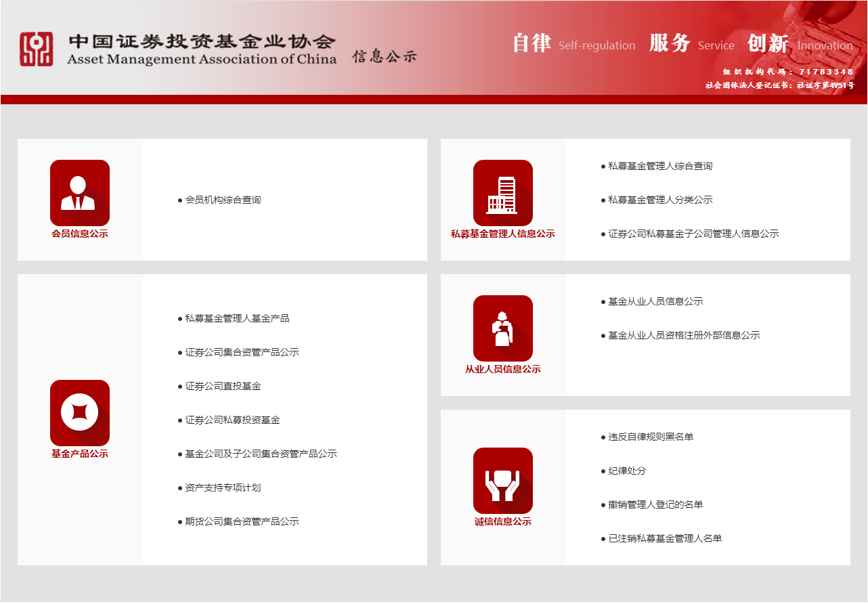Open 期货公司集合资管产品公示
This screenshot has height=604, width=868.
(242, 521)
